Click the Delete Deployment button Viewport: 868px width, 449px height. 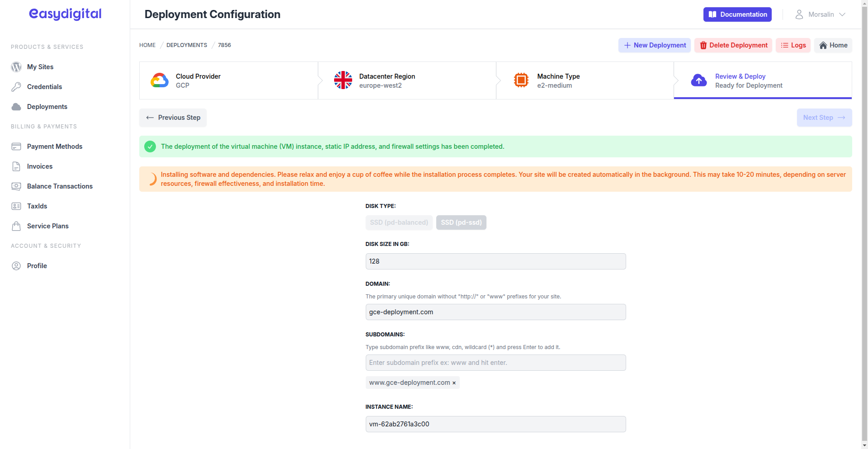point(733,45)
